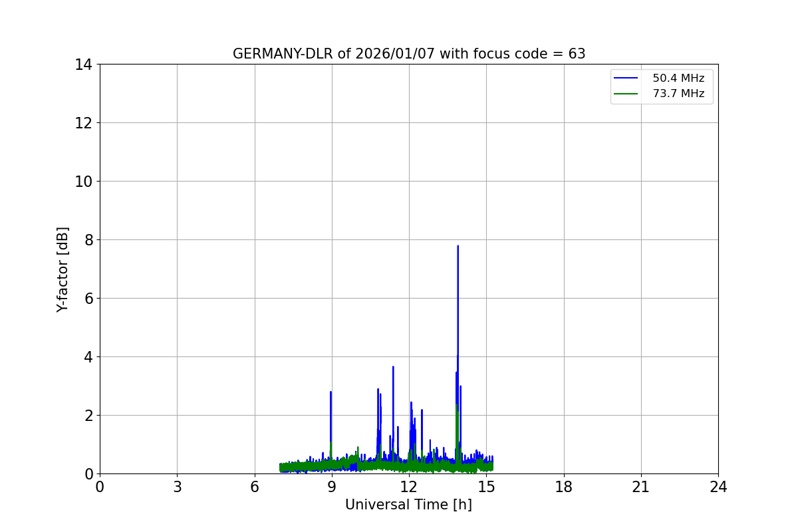Click x-axis tick label 18
The height and width of the screenshot is (532, 798).
coord(564,487)
